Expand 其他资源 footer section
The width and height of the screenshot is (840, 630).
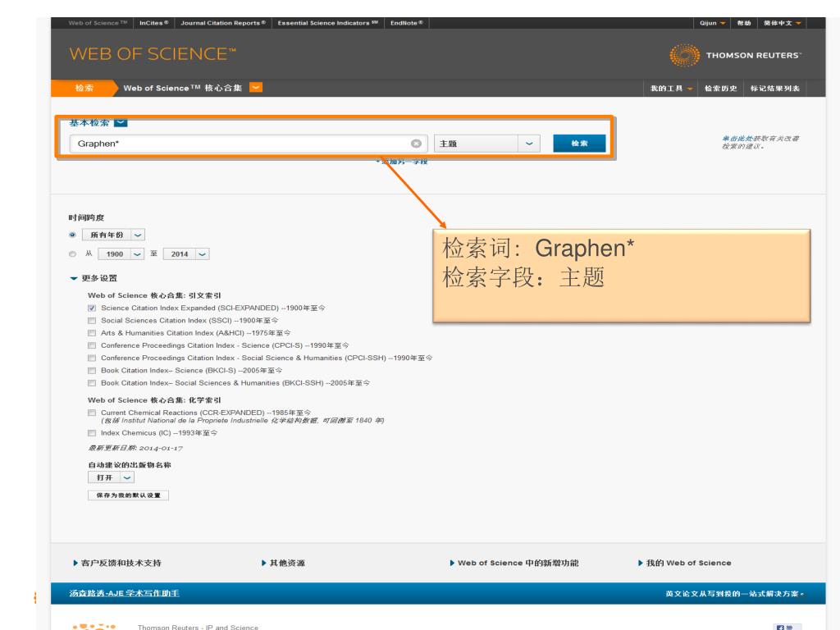283,563
